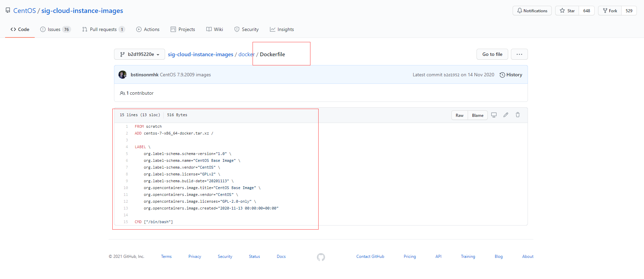View the 529 forks count
This screenshot has width=644, height=279.
tap(629, 11)
